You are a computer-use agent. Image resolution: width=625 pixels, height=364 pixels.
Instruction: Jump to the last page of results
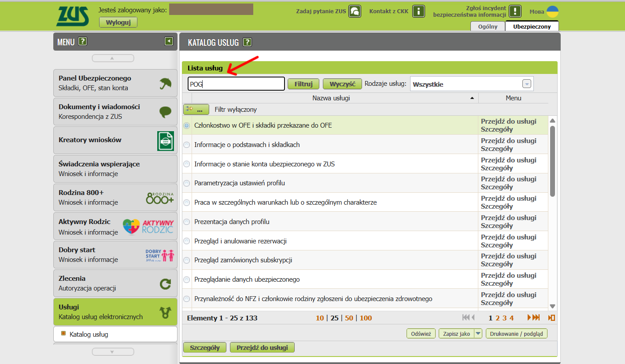[536, 318]
